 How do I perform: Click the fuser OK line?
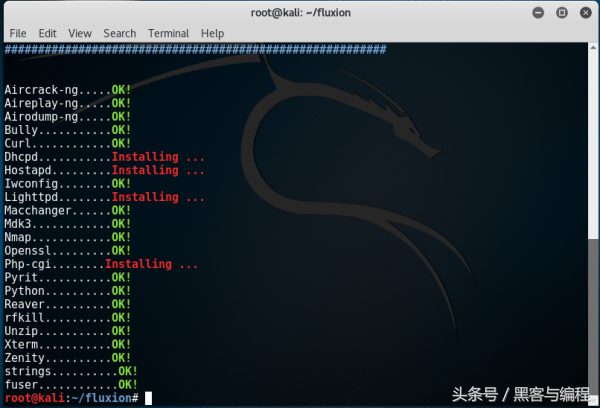pyautogui.click(x=71, y=385)
